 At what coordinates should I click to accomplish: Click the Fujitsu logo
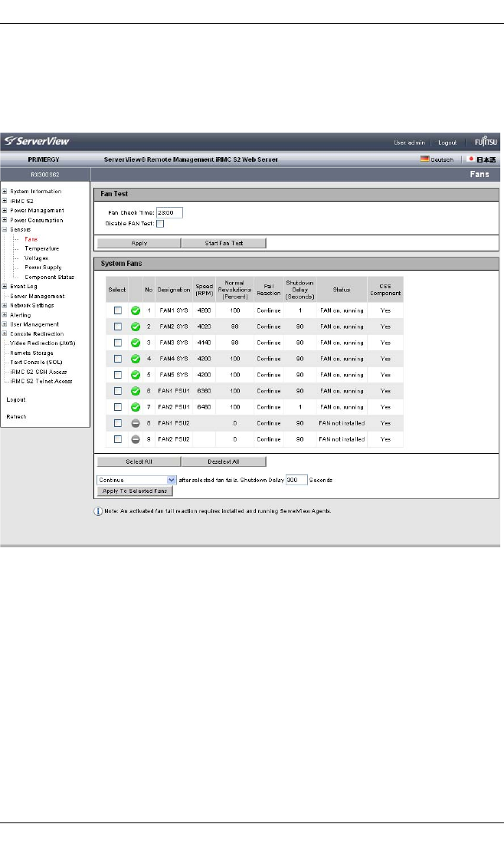pos(486,142)
